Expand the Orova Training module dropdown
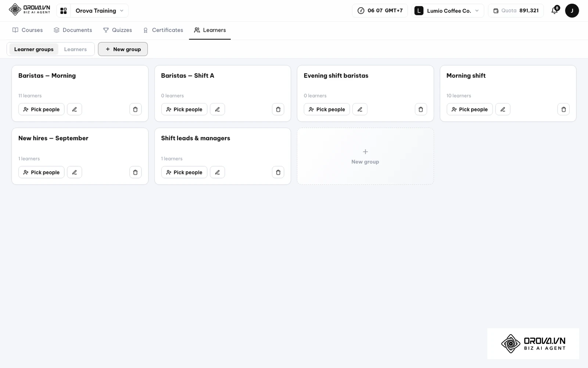 point(99,11)
